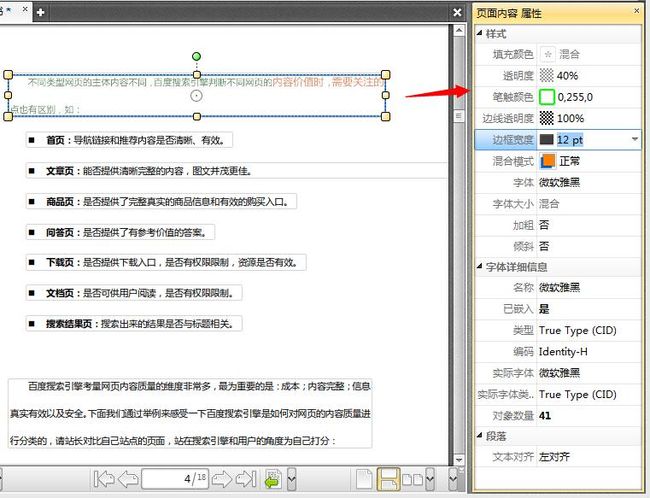Select the 首页 bullet text box

tap(129, 140)
